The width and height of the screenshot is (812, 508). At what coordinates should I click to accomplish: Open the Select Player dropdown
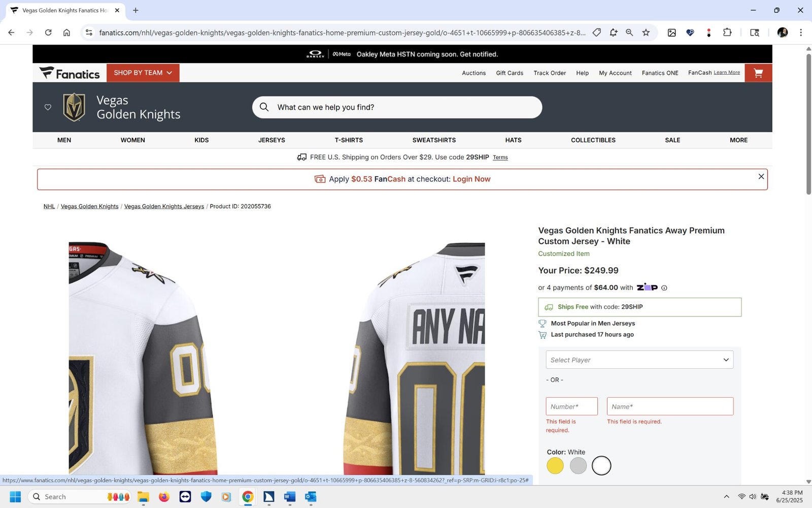[639, 360]
